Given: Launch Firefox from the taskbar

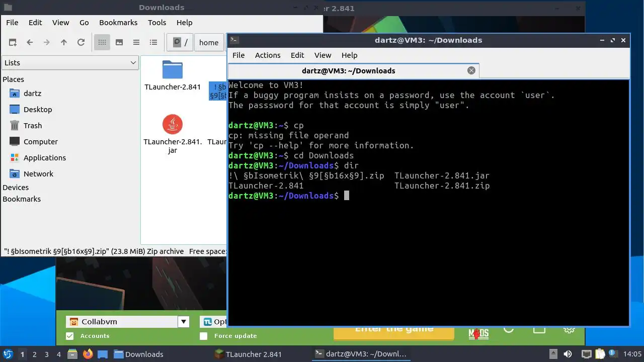Looking at the screenshot, I should (88, 354).
